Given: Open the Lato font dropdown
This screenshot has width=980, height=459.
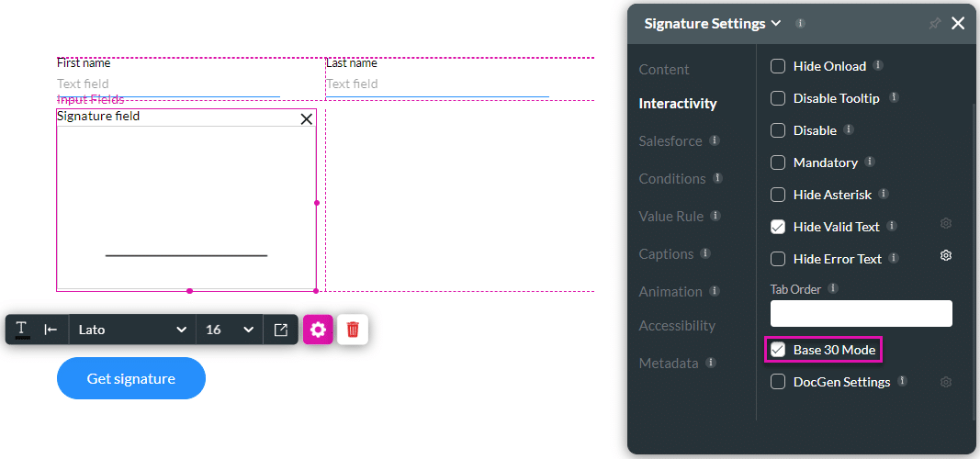Looking at the screenshot, I should click(132, 330).
